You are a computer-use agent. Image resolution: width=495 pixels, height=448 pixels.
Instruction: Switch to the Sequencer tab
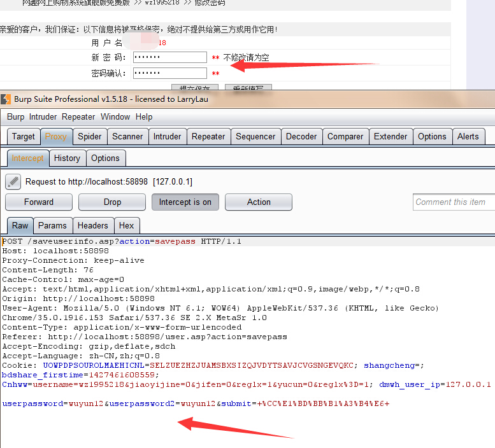[255, 137]
